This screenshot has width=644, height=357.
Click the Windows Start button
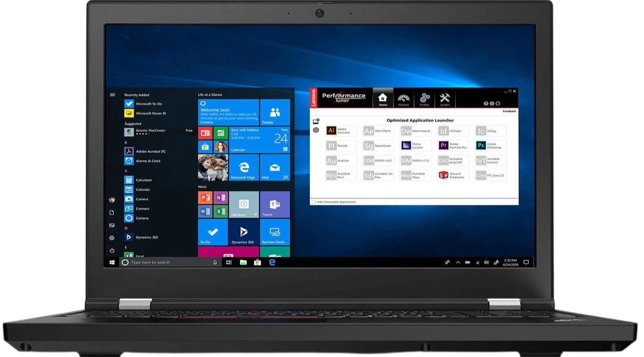tap(112, 262)
